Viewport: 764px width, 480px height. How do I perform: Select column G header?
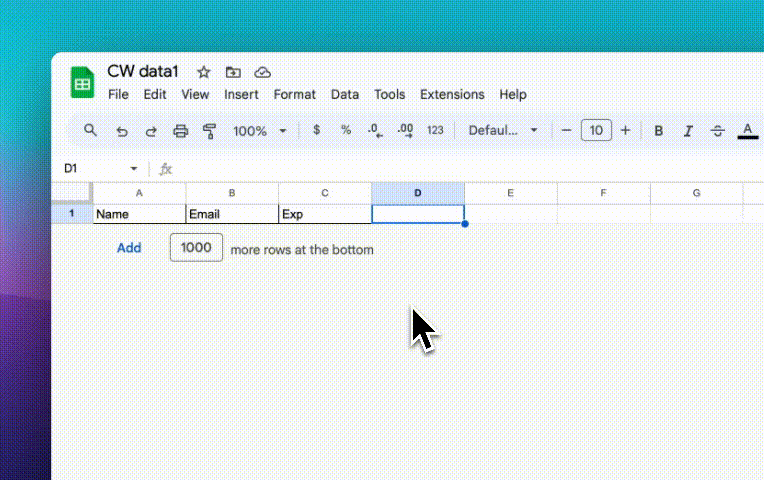tap(697, 193)
